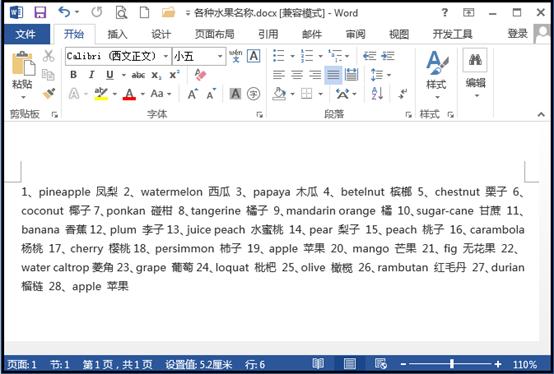Switch to the Page Layout (页面布局) tab
This screenshot has height=374, width=554.
[x=214, y=34]
